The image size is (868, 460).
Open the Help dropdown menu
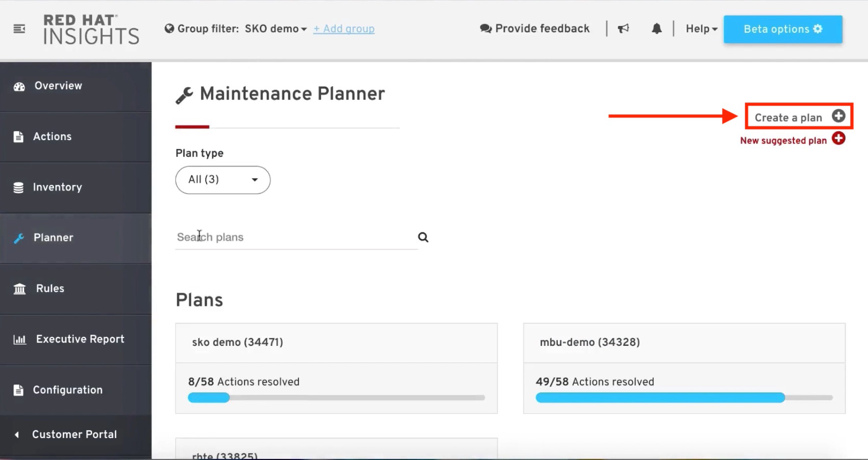(701, 29)
